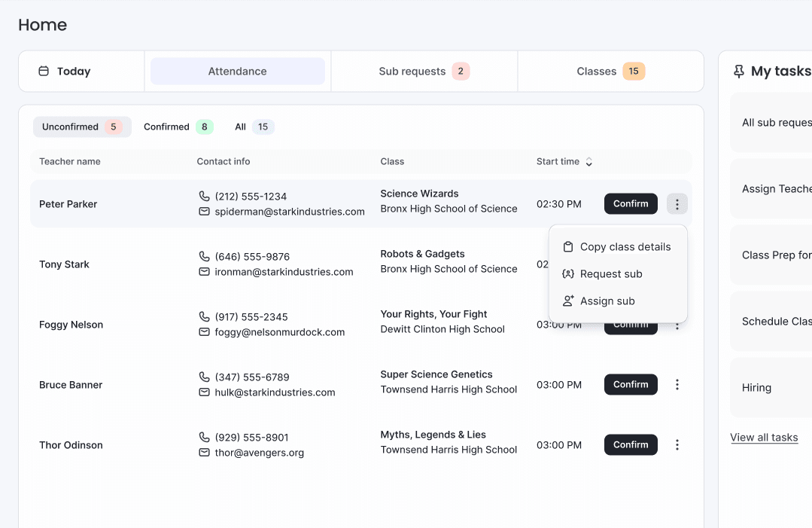The width and height of the screenshot is (812, 528).
Task: Click the email icon for Tony Stark
Action: [x=204, y=271]
